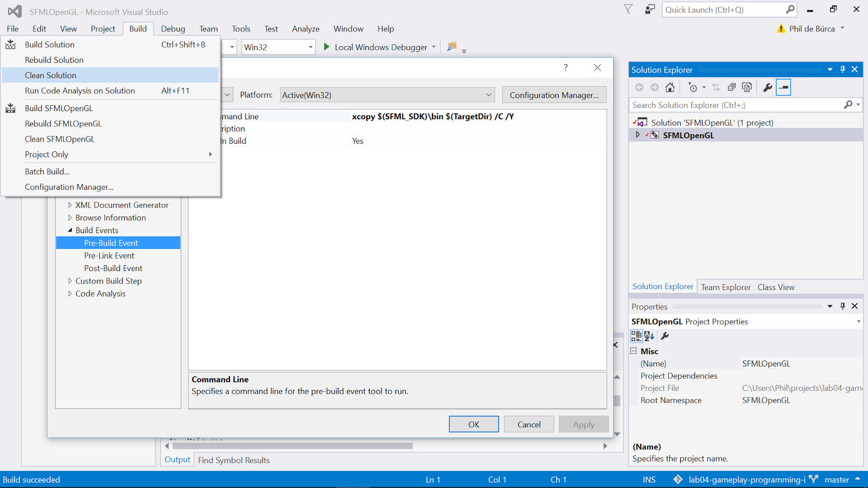Select Build Solution menu entry
The image size is (868, 488).
(x=111, y=44)
